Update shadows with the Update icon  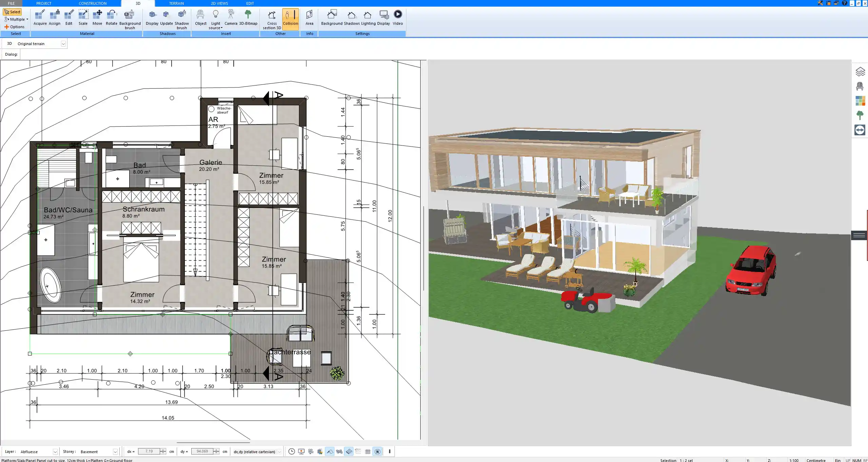(167, 18)
